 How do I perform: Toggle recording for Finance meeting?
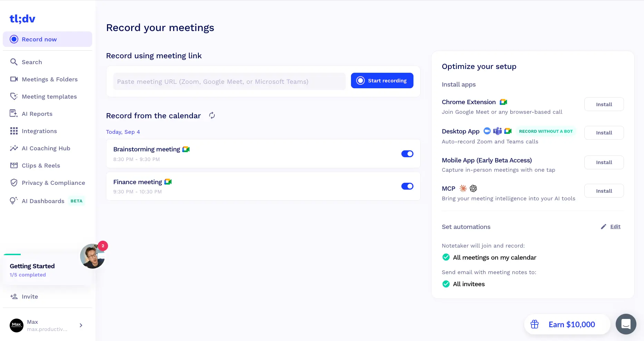pyautogui.click(x=407, y=186)
